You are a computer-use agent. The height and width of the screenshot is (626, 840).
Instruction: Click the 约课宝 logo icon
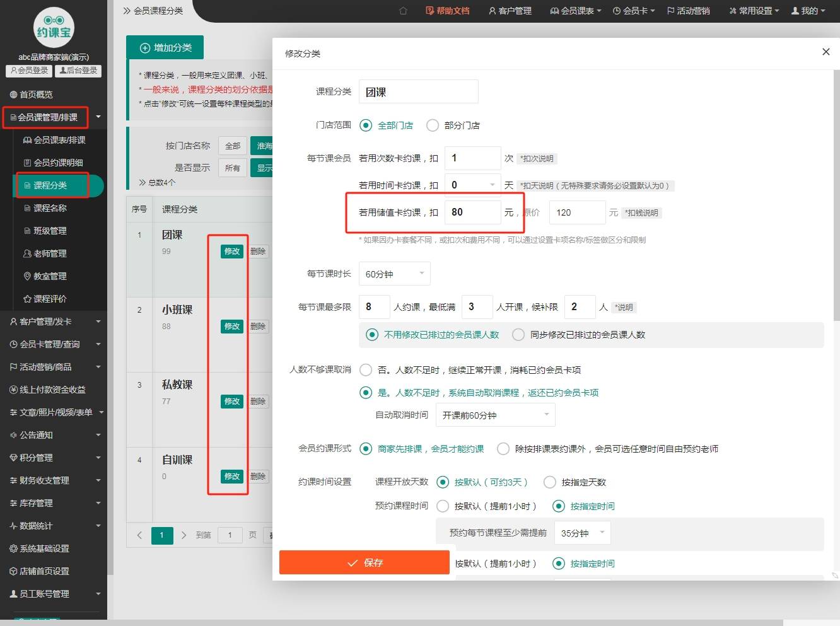pos(54,27)
